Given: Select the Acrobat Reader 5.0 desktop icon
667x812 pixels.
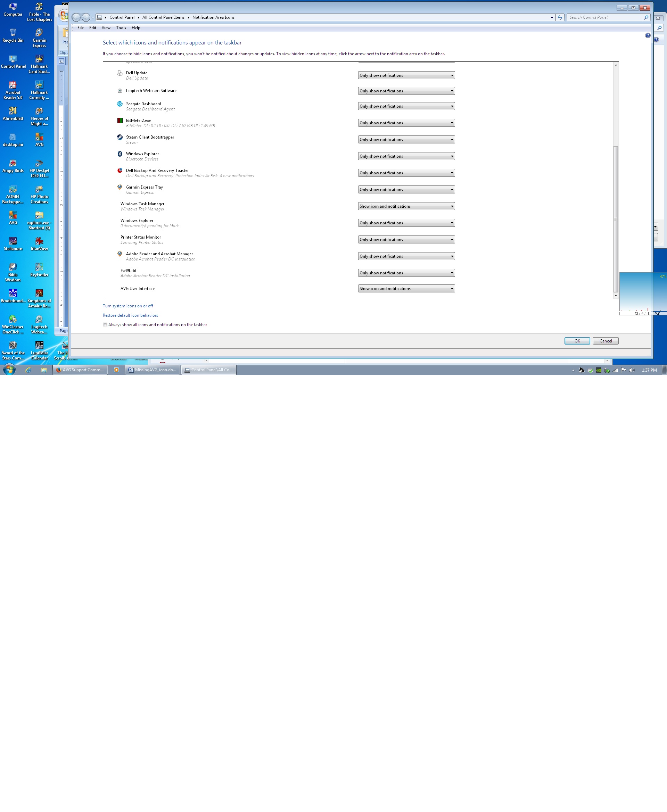Looking at the screenshot, I should click(x=13, y=90).
